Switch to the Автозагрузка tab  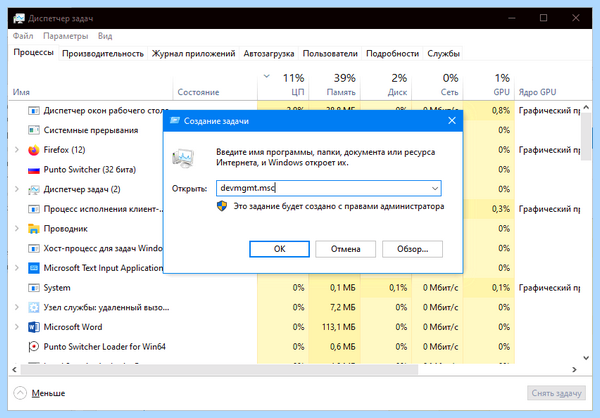click(x=269, y=54)
